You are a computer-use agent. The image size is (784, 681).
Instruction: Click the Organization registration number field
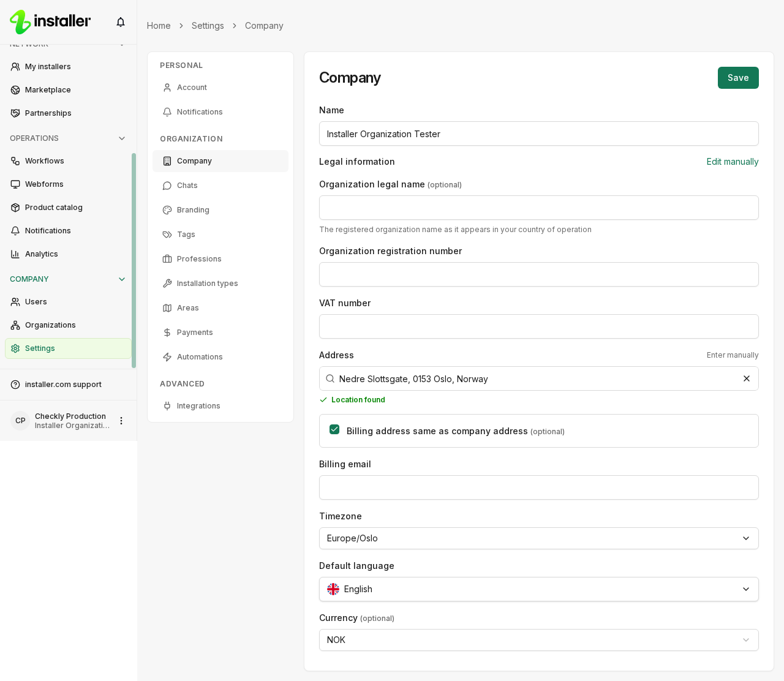pos(539,274)
